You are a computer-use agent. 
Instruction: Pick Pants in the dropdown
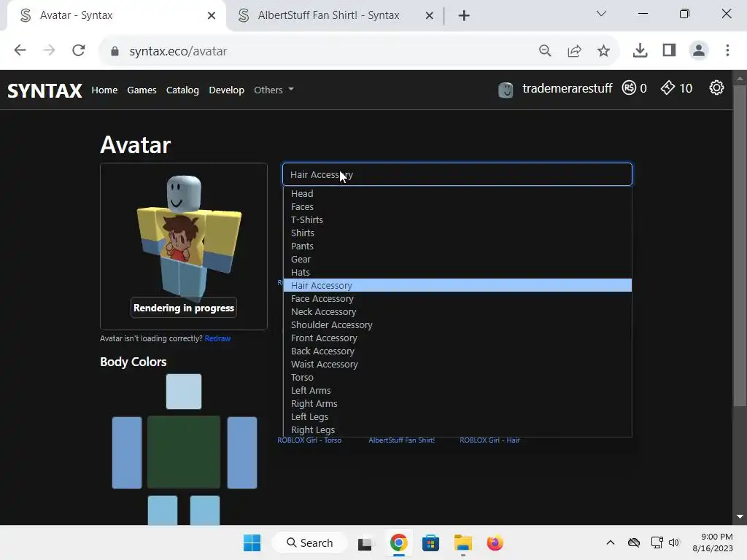coord(457,246)
